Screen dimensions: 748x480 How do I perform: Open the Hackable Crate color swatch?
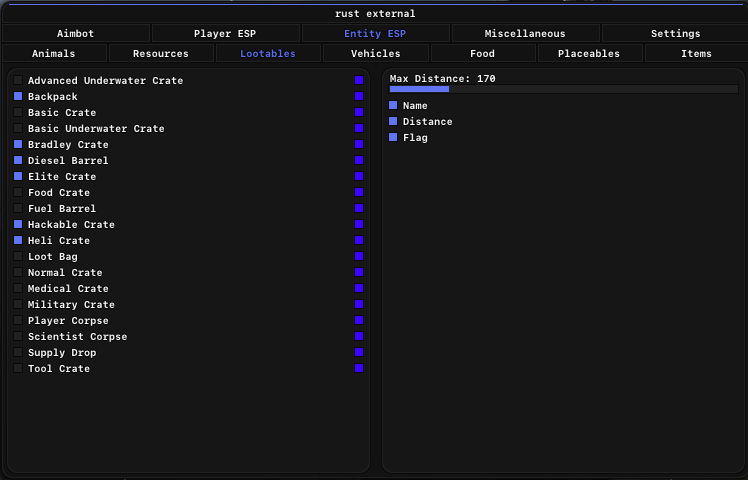pyautogui.click(x=359, y=224)
